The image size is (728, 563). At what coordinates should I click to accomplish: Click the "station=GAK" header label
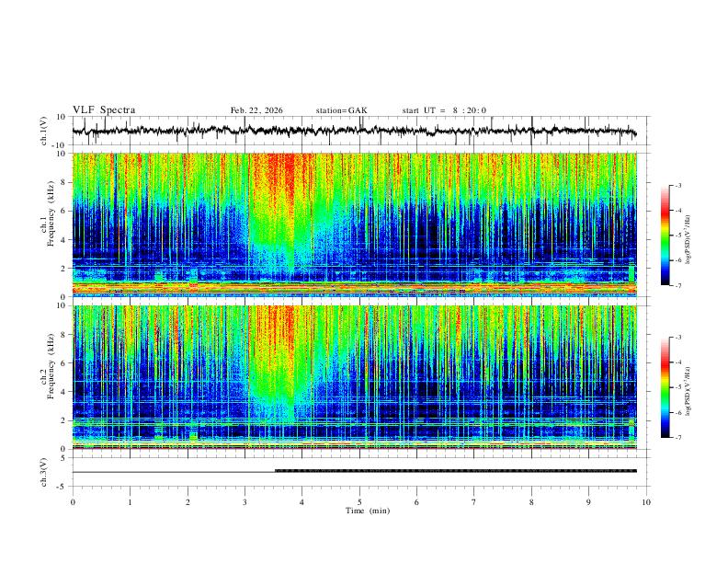pos(341,110)
